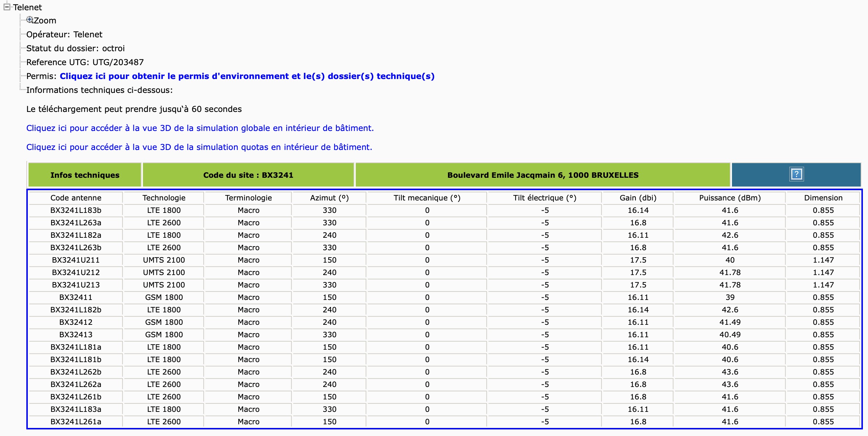Select antenna code BX3241L183b
This screenshot has width=868, height=436.
(x=76, y=210)
